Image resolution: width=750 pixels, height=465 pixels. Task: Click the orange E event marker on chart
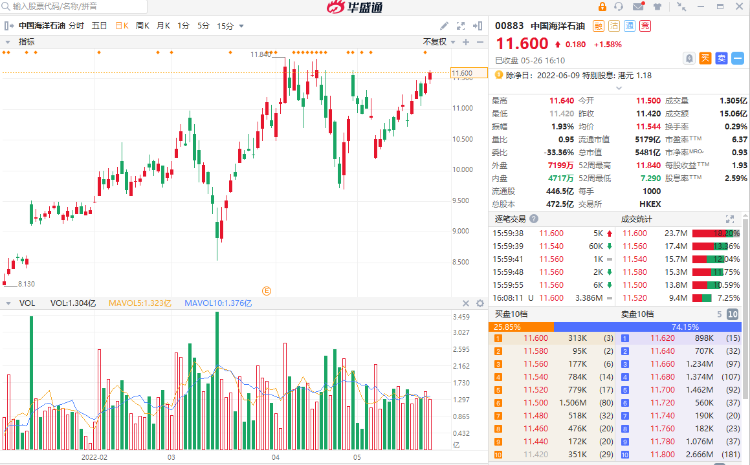[266, 291]
